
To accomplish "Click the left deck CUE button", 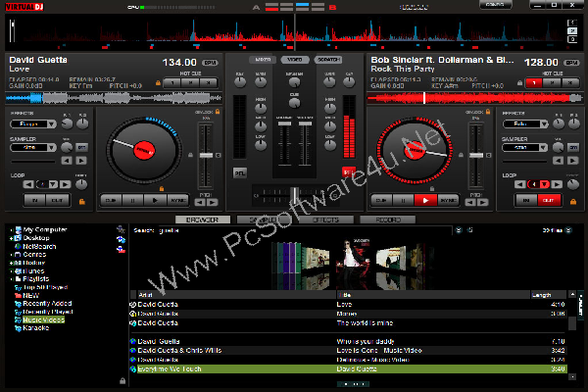I will 111,200.
